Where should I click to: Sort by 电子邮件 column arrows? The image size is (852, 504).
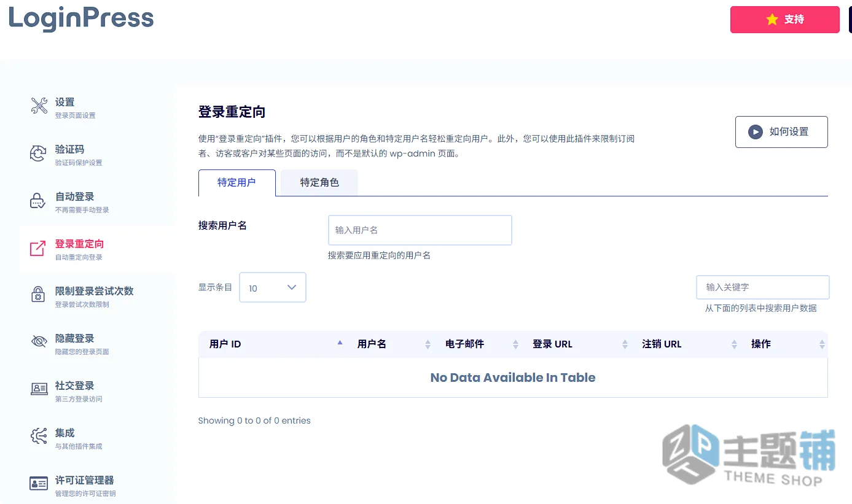pyautogui.click(x=515, y=345)
